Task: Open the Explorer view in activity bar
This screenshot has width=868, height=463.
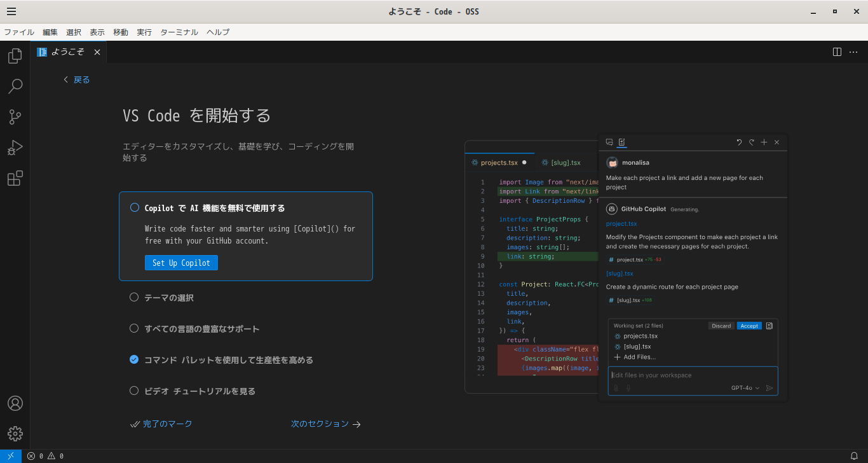Action: coord(15,56)
